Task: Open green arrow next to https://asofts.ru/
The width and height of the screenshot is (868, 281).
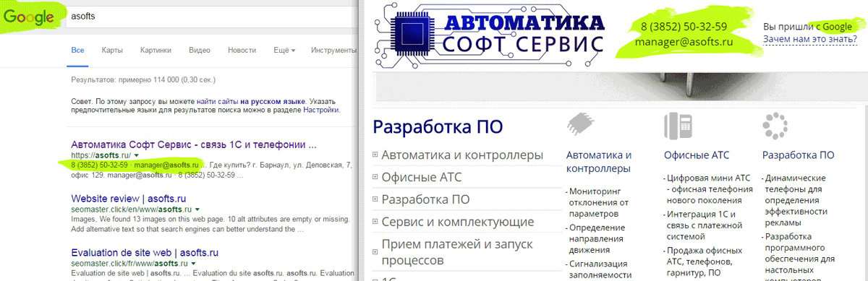Action: tap(136, 155)
